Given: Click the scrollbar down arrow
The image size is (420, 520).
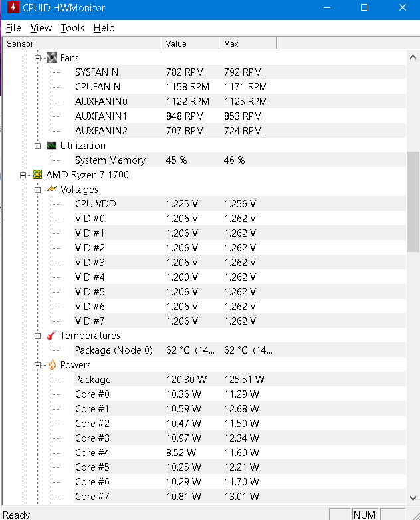Looking at the screenshot, I should click(x=413, y=498).
